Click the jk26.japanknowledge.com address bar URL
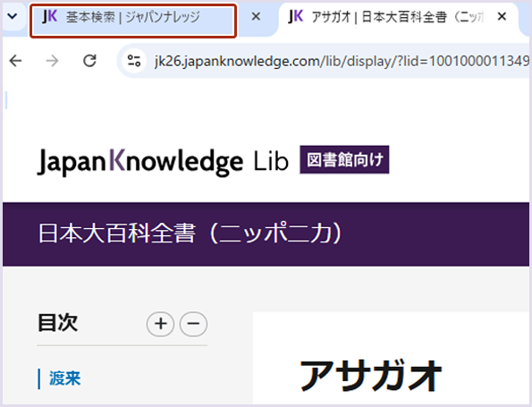This screenshot has height=407, width=532. 341,62
